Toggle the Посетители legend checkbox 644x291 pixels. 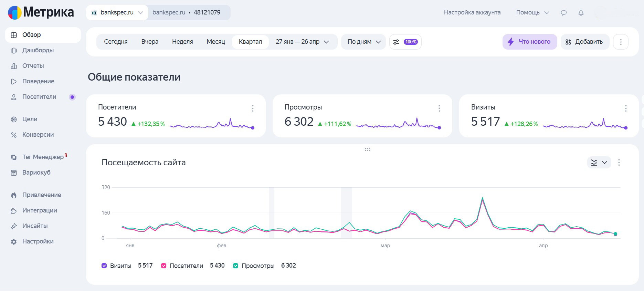(x=164, y=266)
